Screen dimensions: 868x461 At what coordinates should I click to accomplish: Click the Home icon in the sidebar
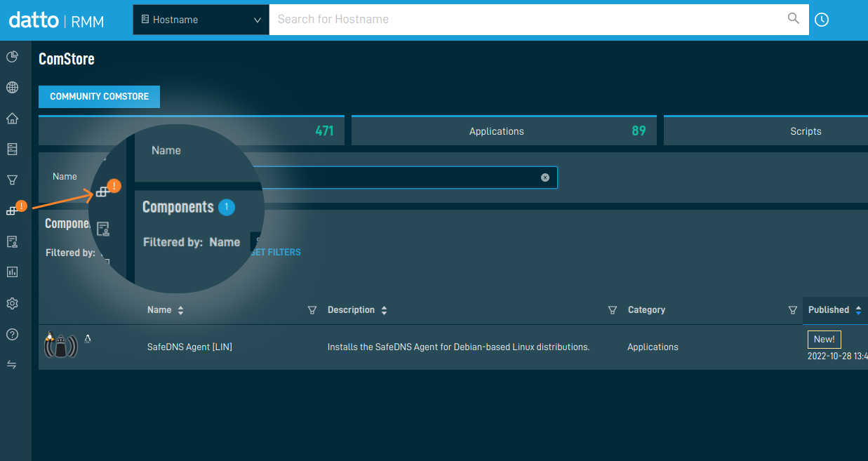click(x=12, y=118)
